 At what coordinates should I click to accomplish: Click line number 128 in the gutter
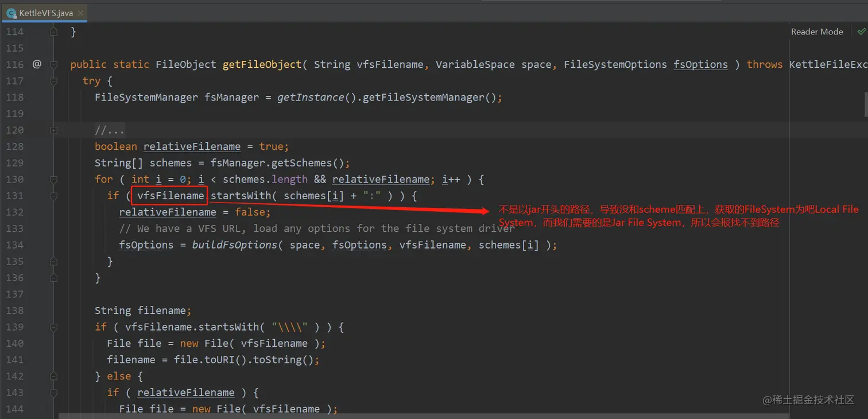[15, 146]
